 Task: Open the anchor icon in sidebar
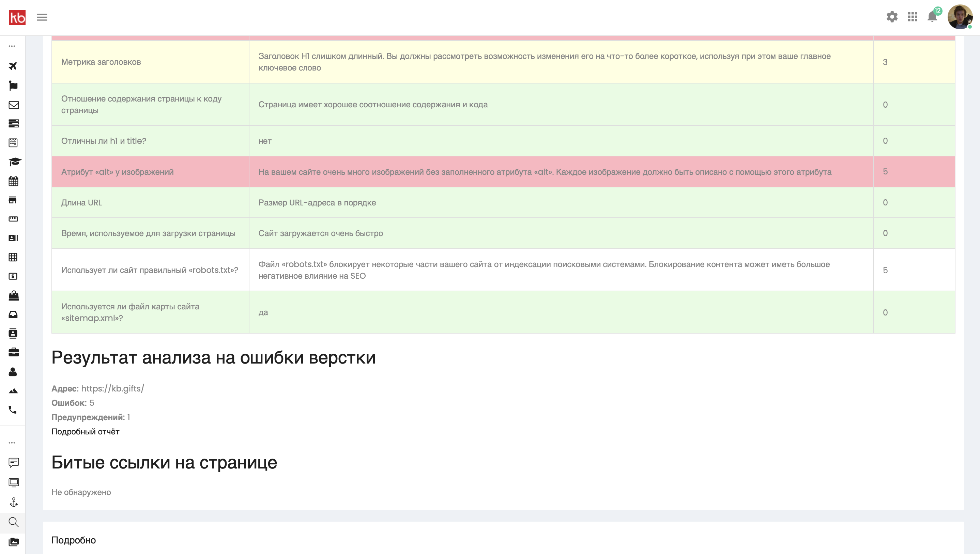tap(14, 502)
